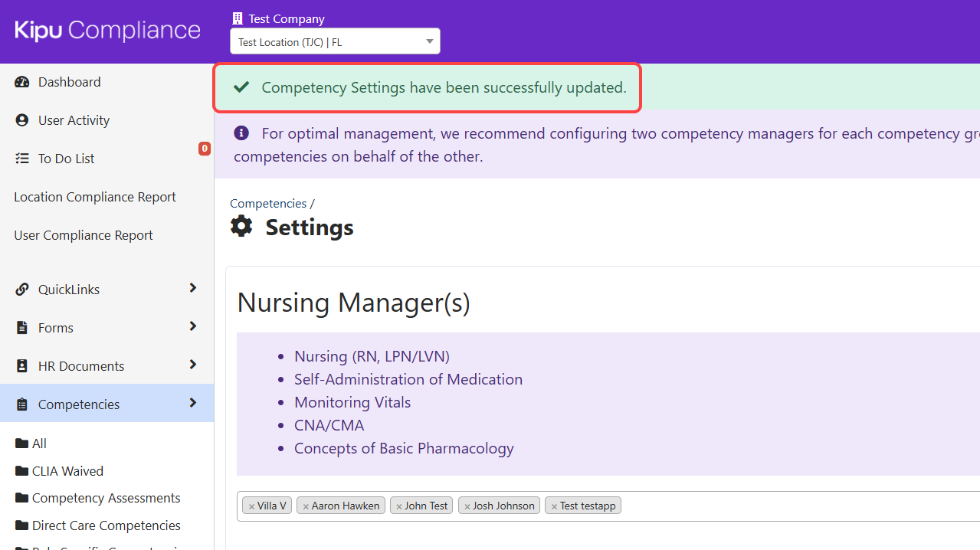Remove Aaron Hawken tag from managers
This screenshot has width=980, height=550.
tap(306, 506)
